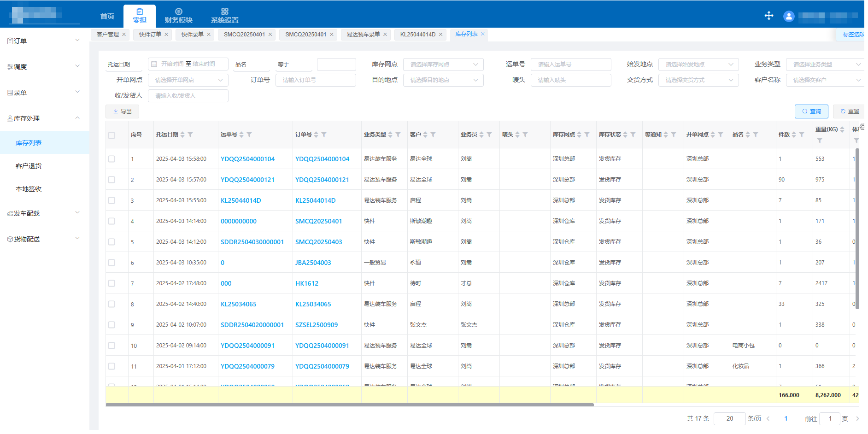This screenshot has height=434, width=868.
Task: Select 客户退货 in the sidebar
Action: pyautogui.click(x=29, y=166)
